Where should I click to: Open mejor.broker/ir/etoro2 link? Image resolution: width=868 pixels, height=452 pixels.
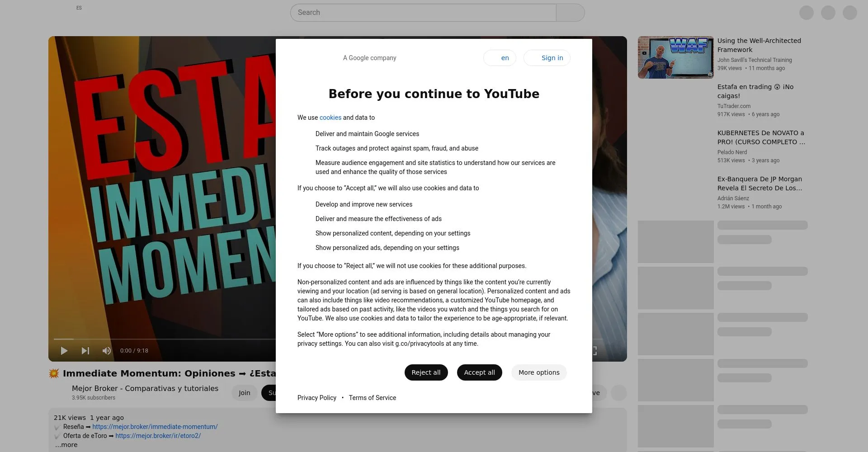(x=158, y=436)
